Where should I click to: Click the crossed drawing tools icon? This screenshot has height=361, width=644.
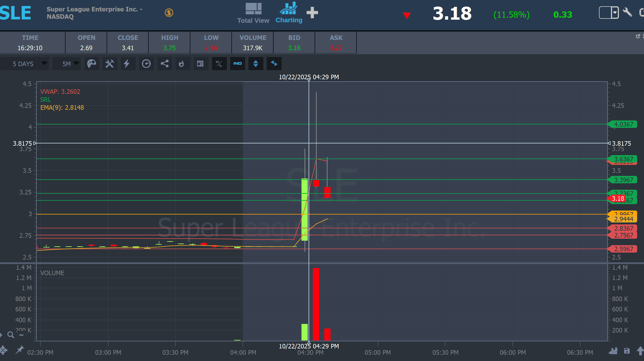point(110,64)
